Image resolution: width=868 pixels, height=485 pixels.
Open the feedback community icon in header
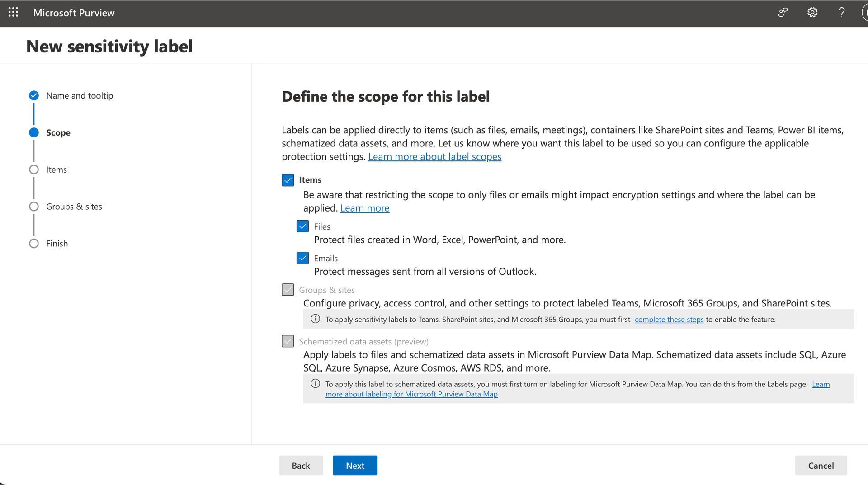tap(783, 13)
